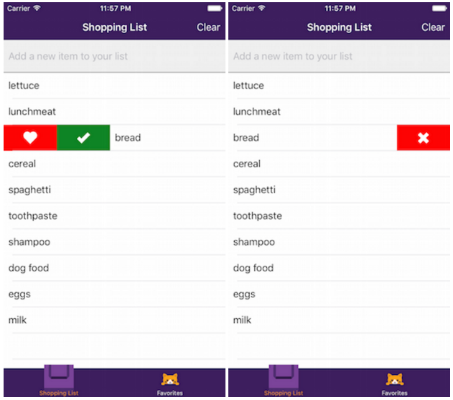Select lettuce in the left list
The width and height of the screenshot is (453, 400).
[x=114, y=86]
